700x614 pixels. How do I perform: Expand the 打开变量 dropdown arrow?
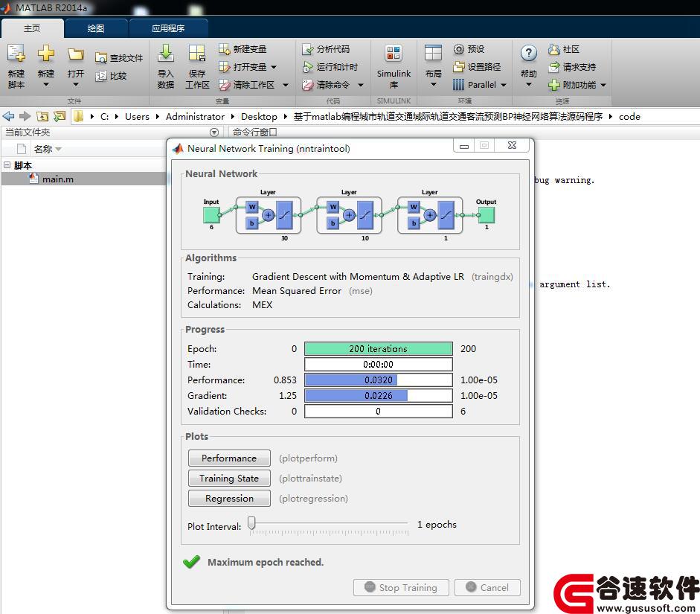[x=274, y=68]
